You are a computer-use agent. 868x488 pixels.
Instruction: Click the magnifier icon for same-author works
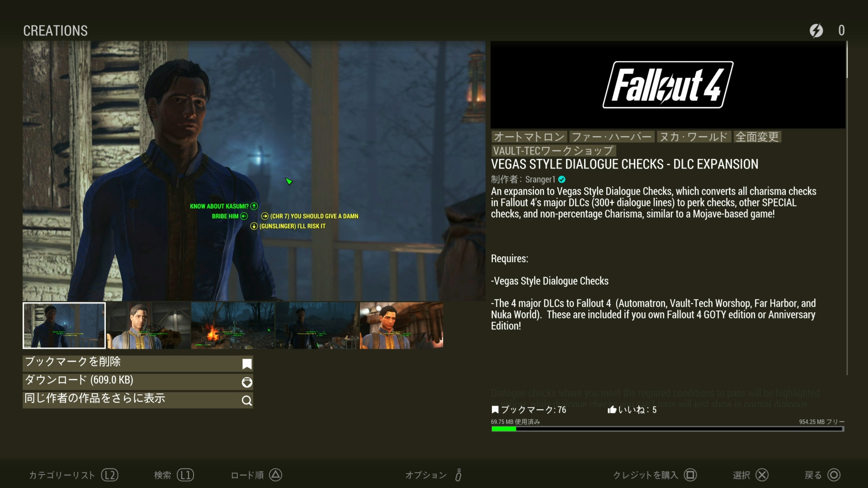pyautogui.click(x=247, y=400)
